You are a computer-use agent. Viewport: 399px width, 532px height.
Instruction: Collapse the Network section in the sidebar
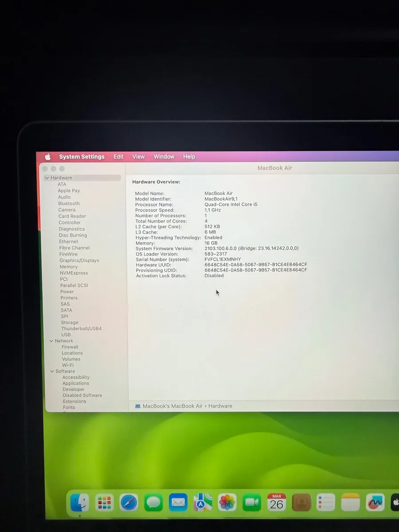[51, 340]
